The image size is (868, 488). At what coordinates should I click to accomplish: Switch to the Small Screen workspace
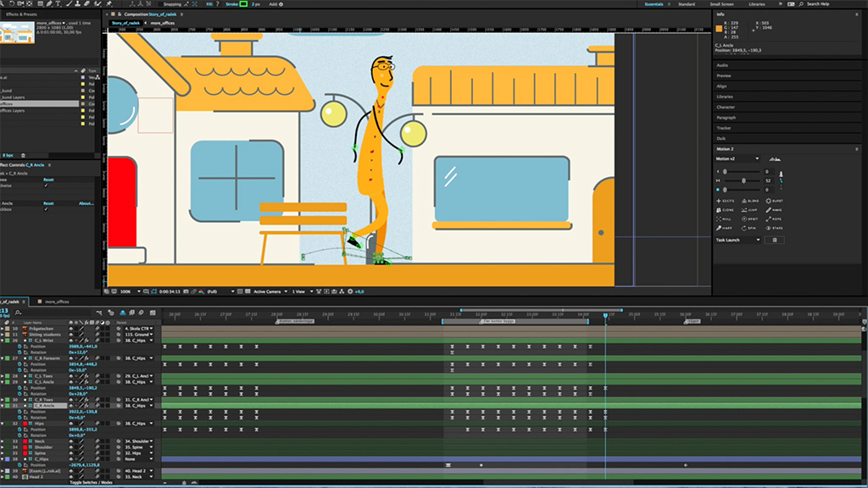pyautogui.click(x=722, y=4)
